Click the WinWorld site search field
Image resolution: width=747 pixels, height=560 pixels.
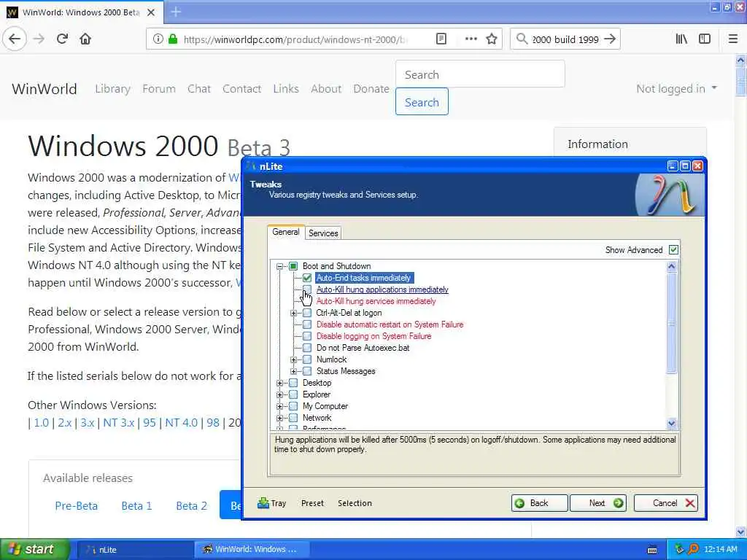coord(480,74)
